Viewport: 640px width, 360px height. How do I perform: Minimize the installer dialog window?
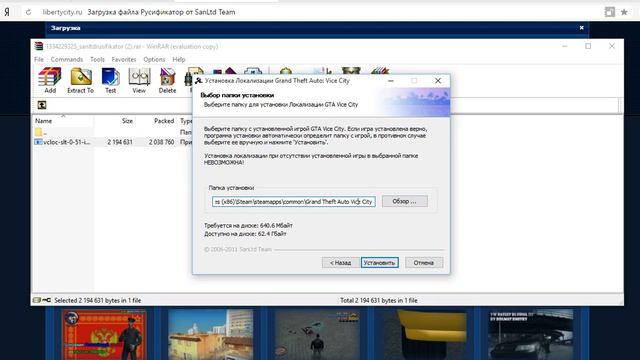(391, 81)
